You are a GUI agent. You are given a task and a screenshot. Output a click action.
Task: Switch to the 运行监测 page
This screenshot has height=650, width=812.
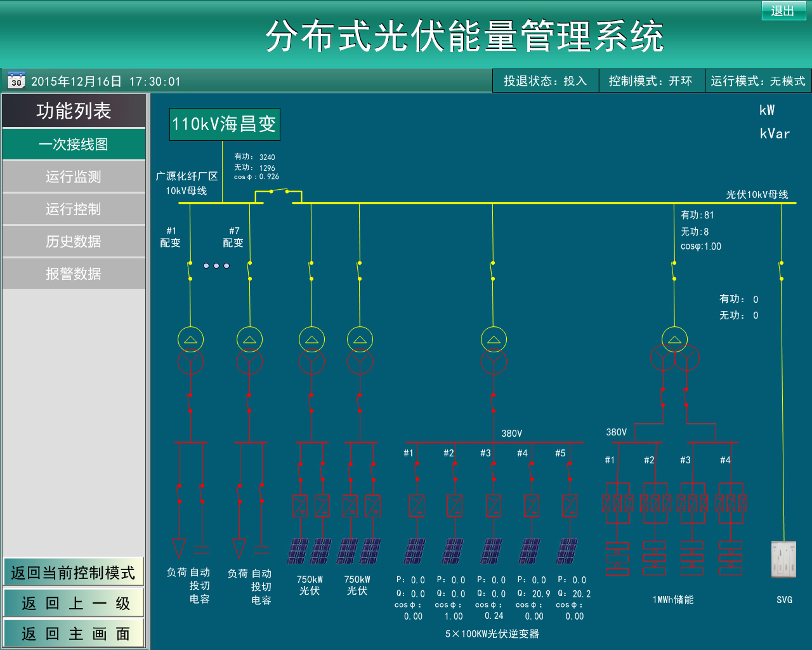[x=74, y=177]
